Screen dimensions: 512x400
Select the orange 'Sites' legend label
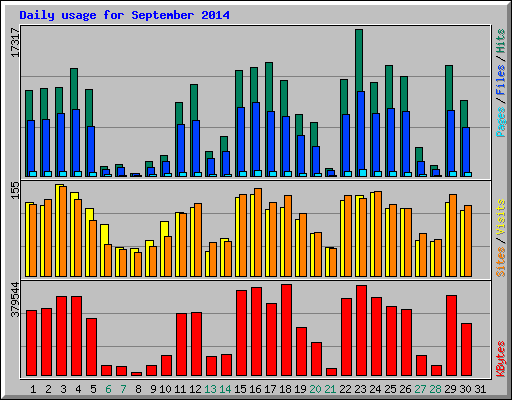(x=501, y=262)
